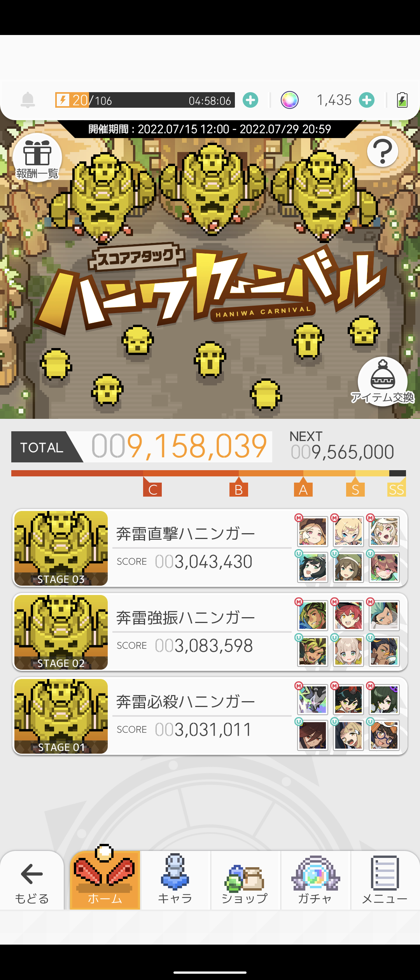Open the アイテム交換 item exchange bag
Screen dimensions: 420x980
coord(383,381)
